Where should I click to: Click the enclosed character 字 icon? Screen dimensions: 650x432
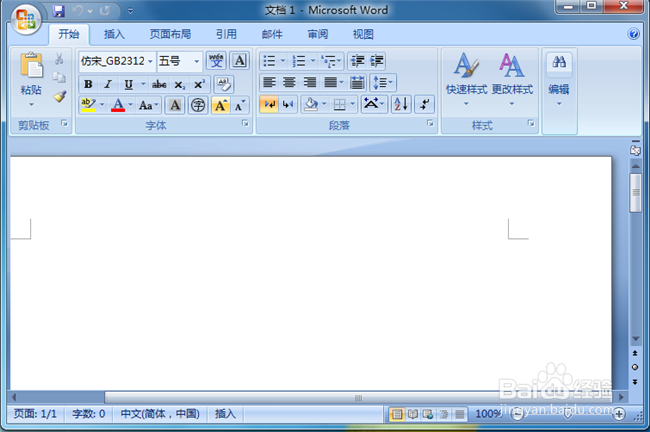tap(198, 105)
